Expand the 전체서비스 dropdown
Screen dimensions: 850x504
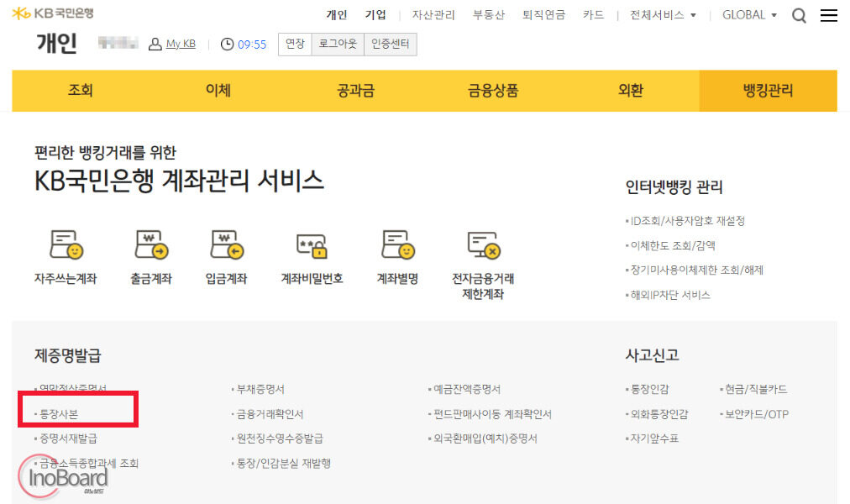pos(663,15)
